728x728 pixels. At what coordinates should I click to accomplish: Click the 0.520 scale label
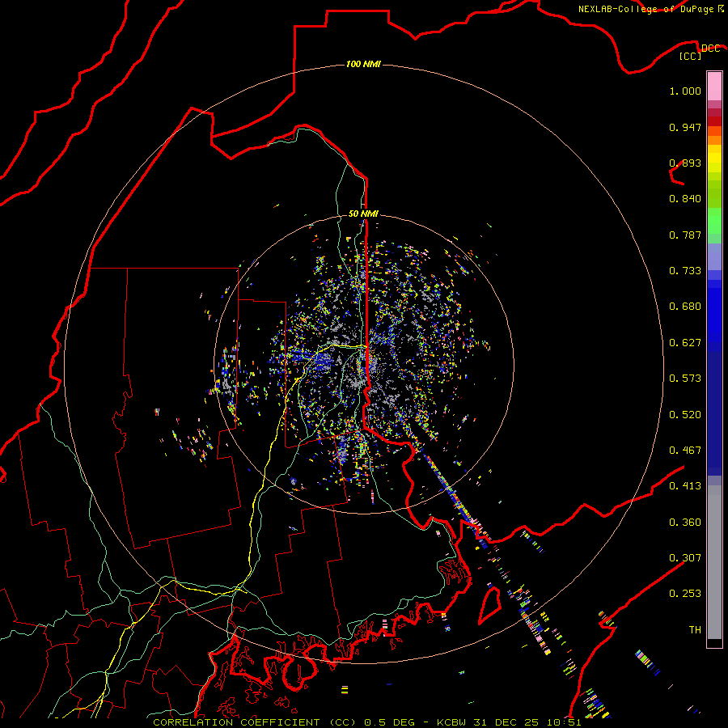(x=685, y=415)
